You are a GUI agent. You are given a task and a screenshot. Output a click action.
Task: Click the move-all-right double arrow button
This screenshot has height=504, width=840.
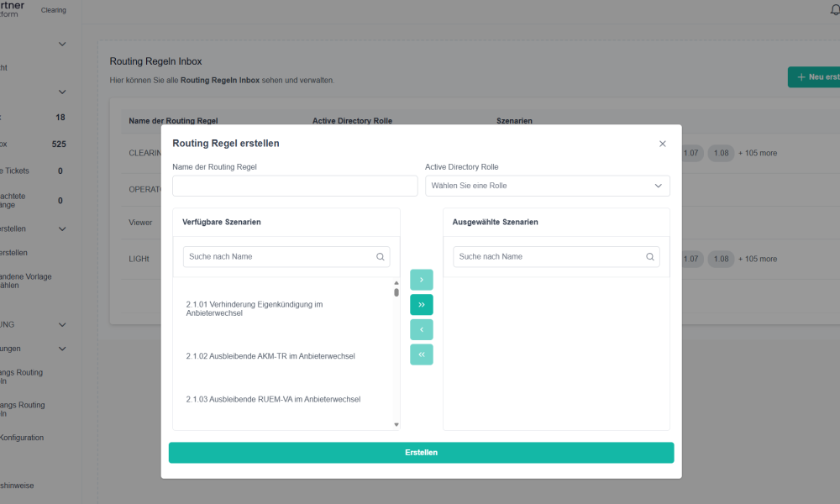tap(421, 304)
